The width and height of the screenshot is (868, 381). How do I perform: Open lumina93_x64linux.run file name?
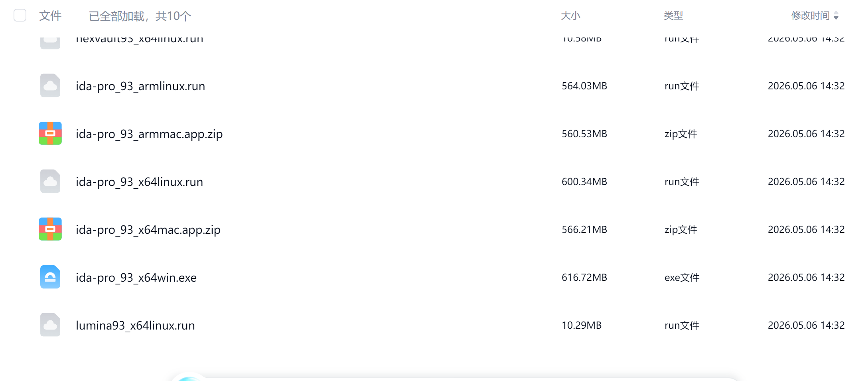coord(135,326)
